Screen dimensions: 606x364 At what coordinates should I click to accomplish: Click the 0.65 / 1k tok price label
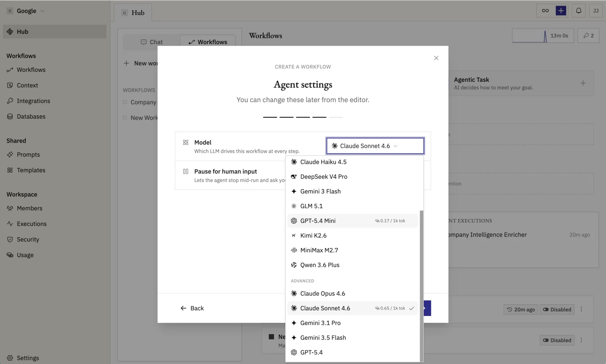pos(390,308)
